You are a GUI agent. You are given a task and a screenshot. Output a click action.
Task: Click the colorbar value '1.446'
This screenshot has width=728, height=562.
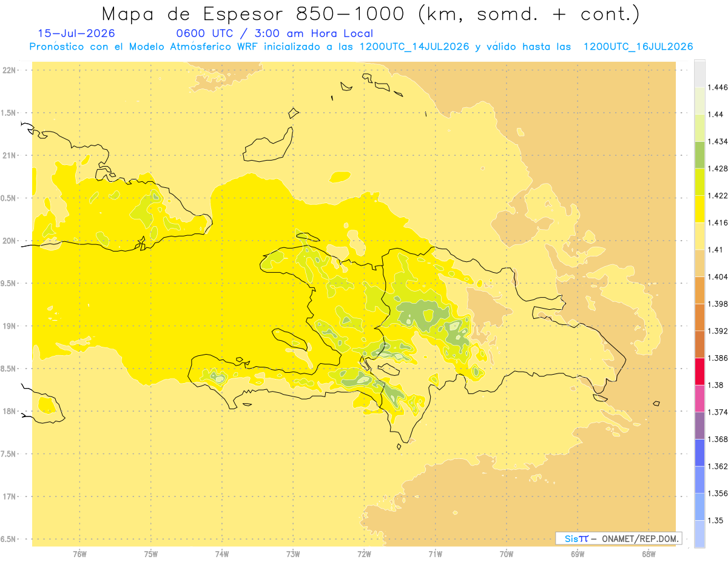[718, 87]
